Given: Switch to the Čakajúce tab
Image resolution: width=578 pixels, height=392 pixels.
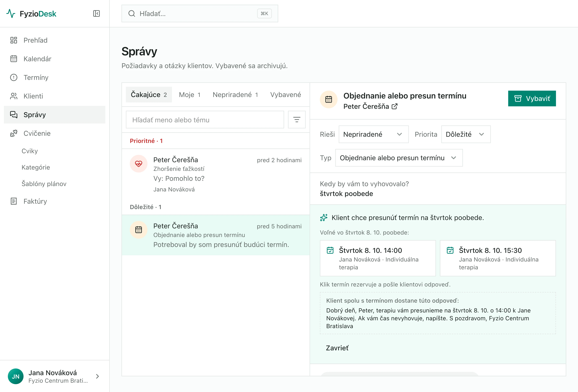Looking at the screenshot, I should [149, 95].
